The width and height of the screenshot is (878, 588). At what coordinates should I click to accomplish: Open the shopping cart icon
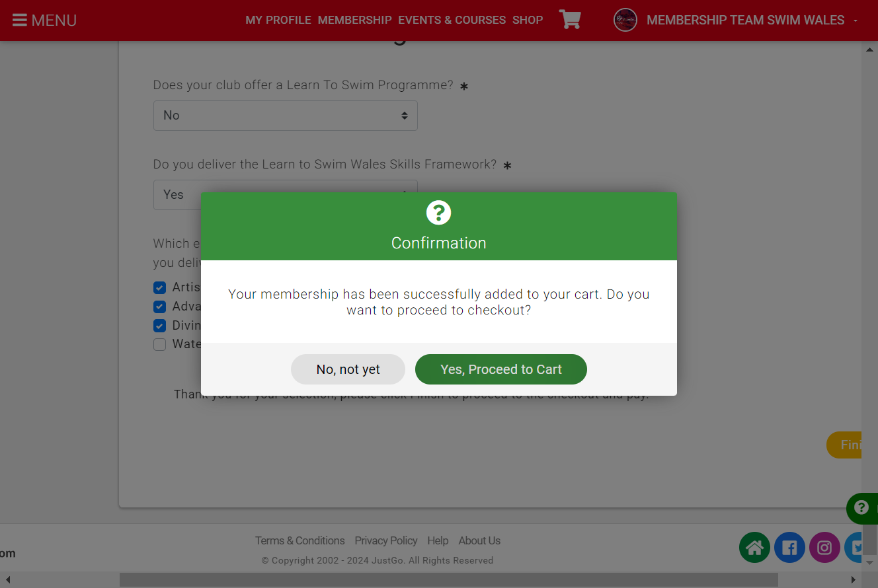(x=570, y=19)
